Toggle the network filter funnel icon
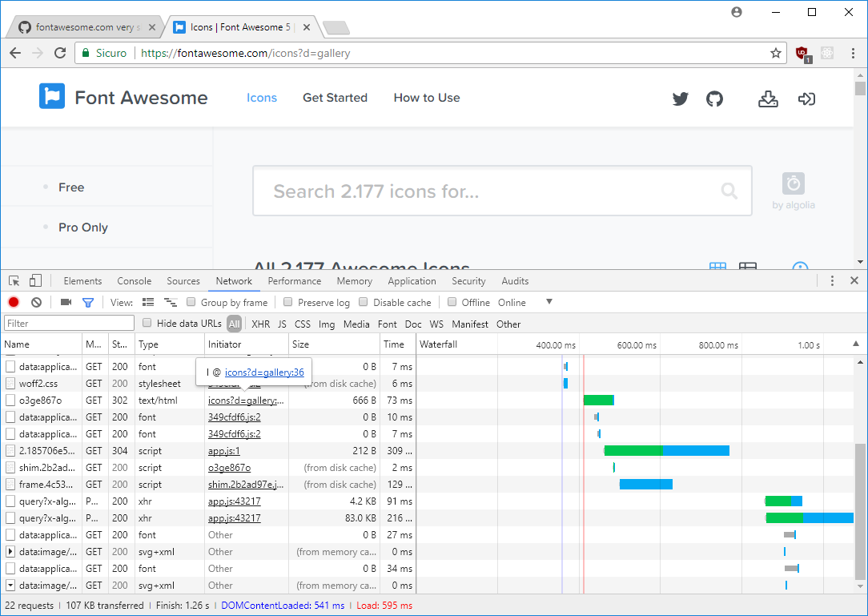Screen dimensions: 868x616 point(88,303)
